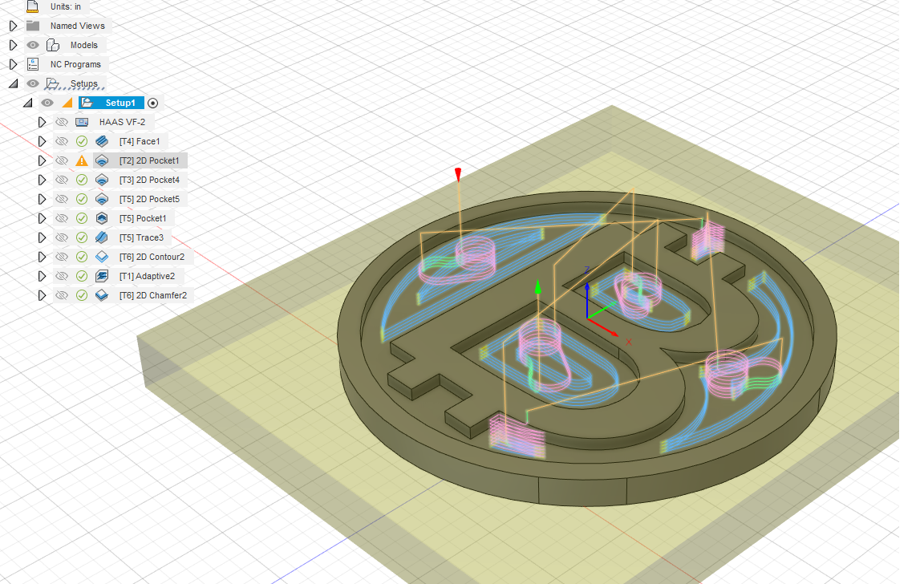This screenshot has height=584, width=924.
Task: Collapse the Setup1 node
Action: click(27, 103)
